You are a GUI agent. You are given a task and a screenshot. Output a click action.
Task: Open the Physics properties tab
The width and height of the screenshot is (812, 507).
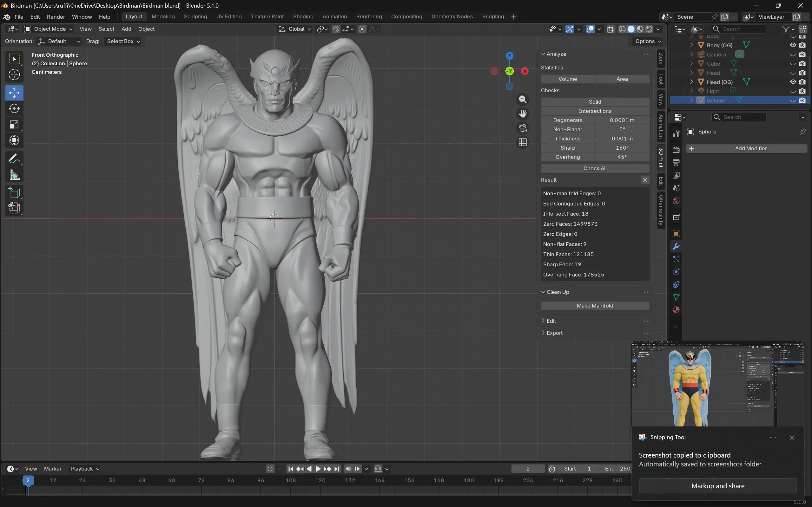point(676,272)
